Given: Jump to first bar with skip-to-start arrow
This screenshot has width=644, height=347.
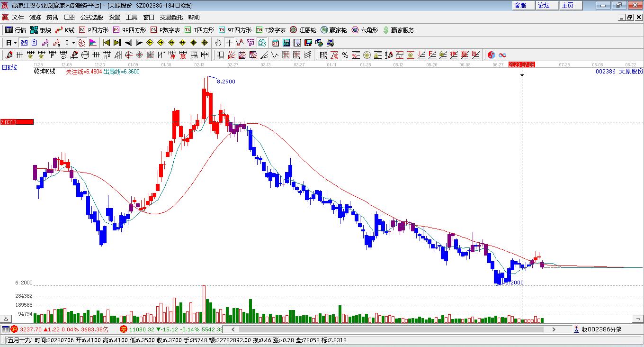Looking at the screenshot, I should [x=107, y=43].
